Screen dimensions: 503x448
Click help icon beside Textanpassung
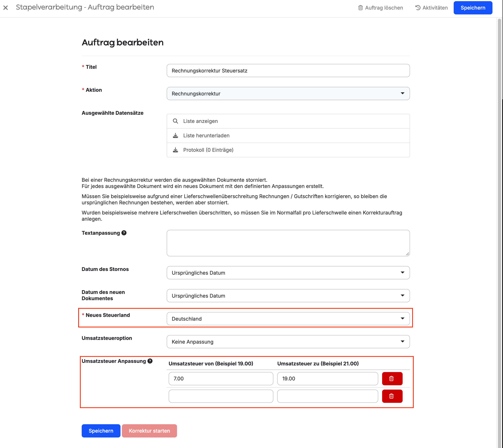pyautogui.click(x=124, y=233)
